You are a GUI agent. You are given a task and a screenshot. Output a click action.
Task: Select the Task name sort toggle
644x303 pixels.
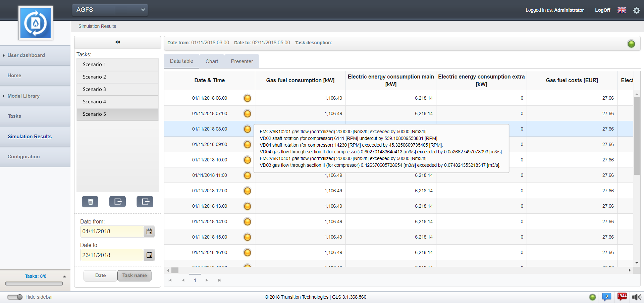click(x=135, y=275)
